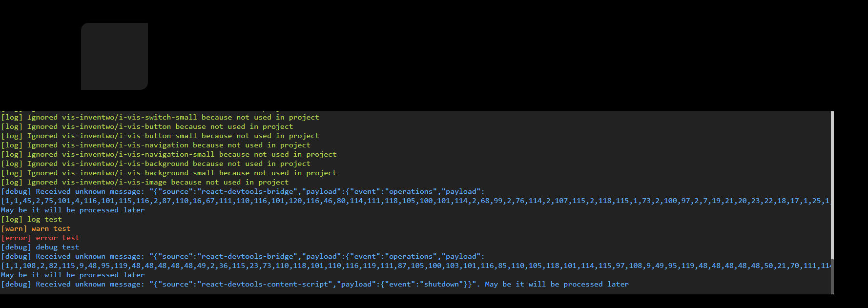Click the "i-vis-button because not used" log entry
The width and height of the screenshot is (868, 308).
[x=147, y=127]
